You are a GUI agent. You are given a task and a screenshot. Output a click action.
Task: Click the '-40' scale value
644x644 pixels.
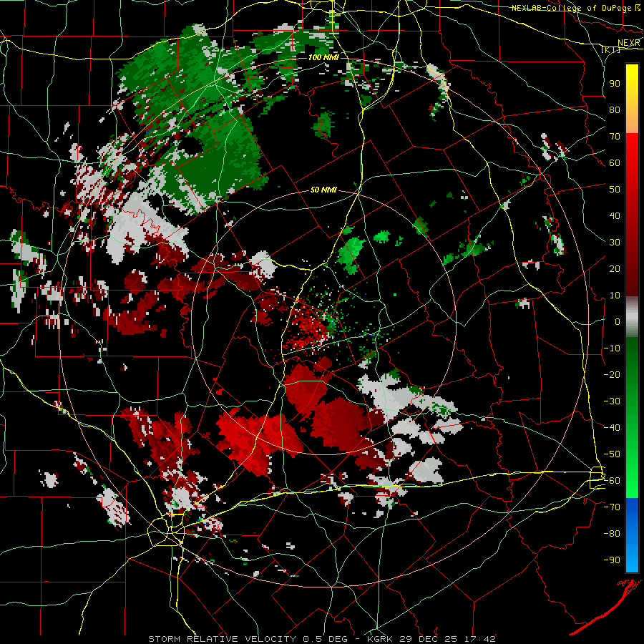pyautogui.click(x=612, y=428)
